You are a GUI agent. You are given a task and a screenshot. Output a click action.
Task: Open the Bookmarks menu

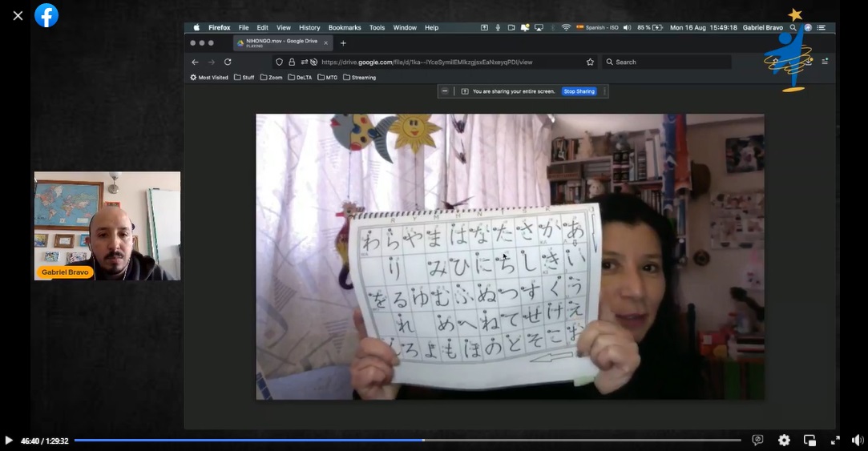[345, 27]
